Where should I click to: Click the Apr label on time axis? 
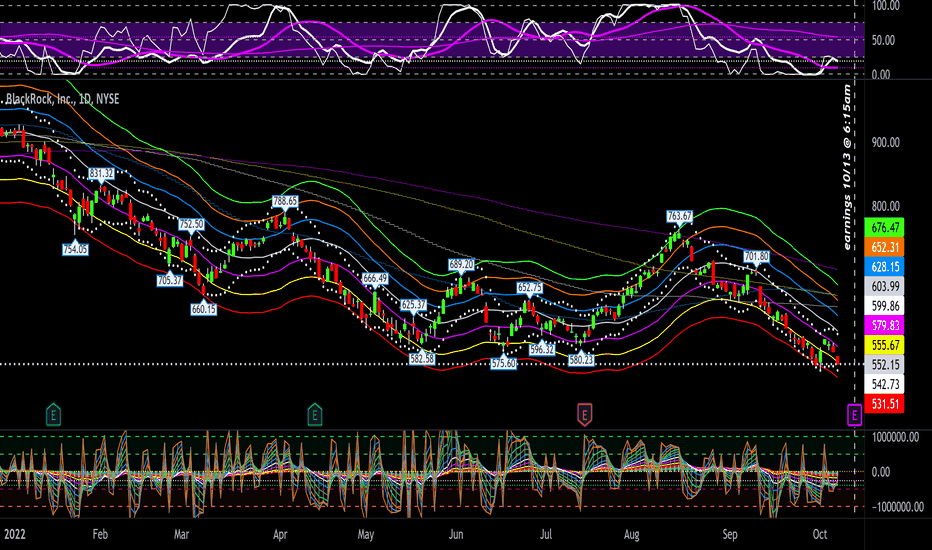click(280, 534)
